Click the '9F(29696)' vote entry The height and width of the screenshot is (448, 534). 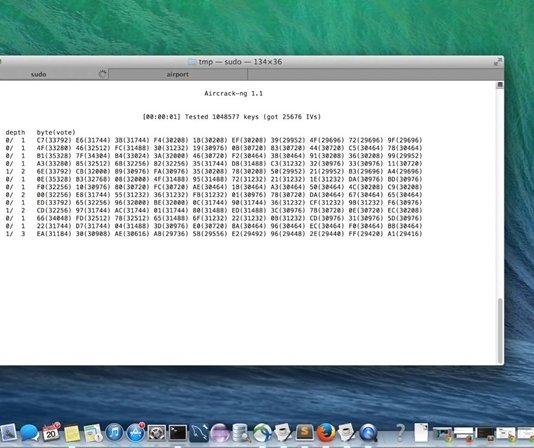tap(405, 140)
